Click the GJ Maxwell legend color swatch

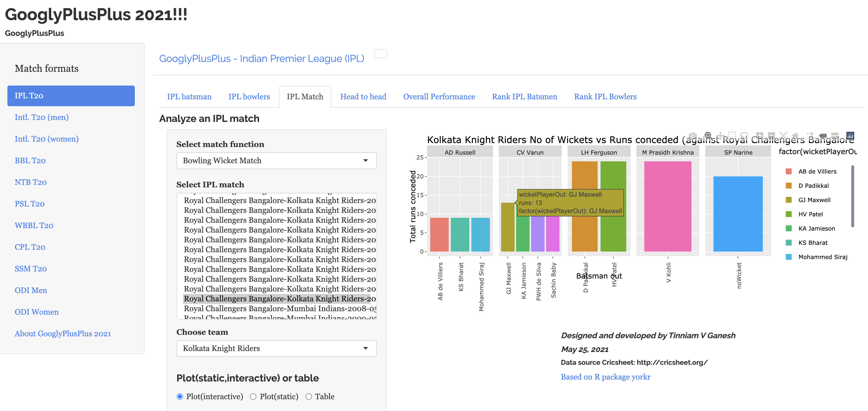(x=789, y=200)
